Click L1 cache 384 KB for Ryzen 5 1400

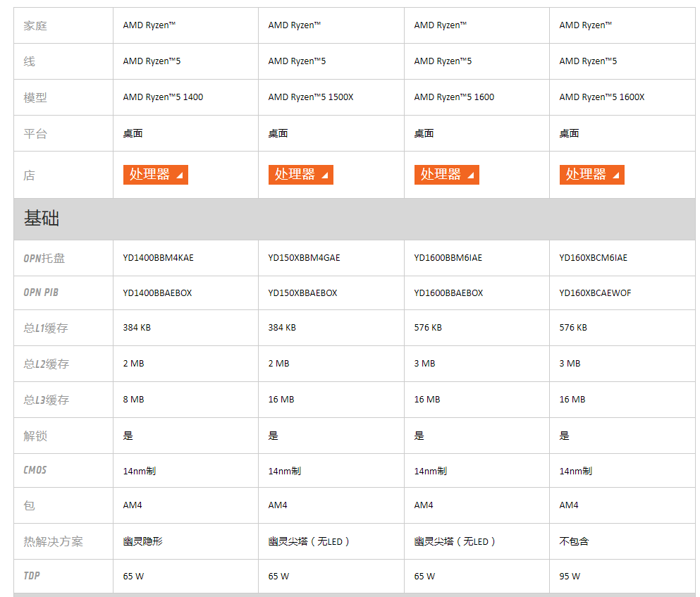[x=137, y=327]
